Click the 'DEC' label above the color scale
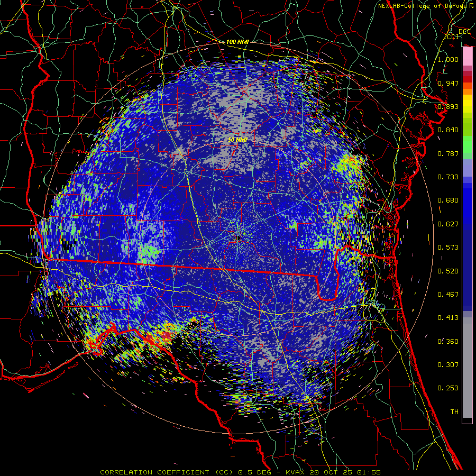 coord(464,32)
